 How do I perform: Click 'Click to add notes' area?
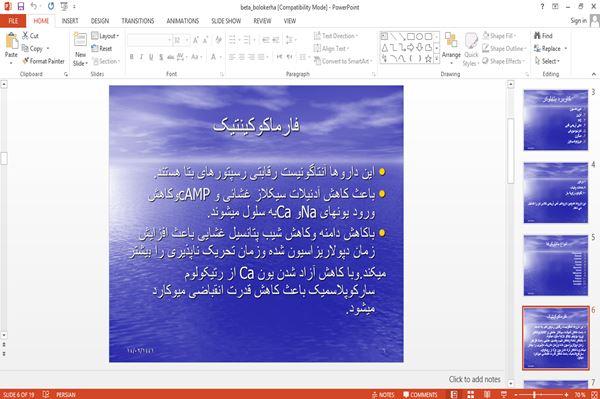[474, 379]
